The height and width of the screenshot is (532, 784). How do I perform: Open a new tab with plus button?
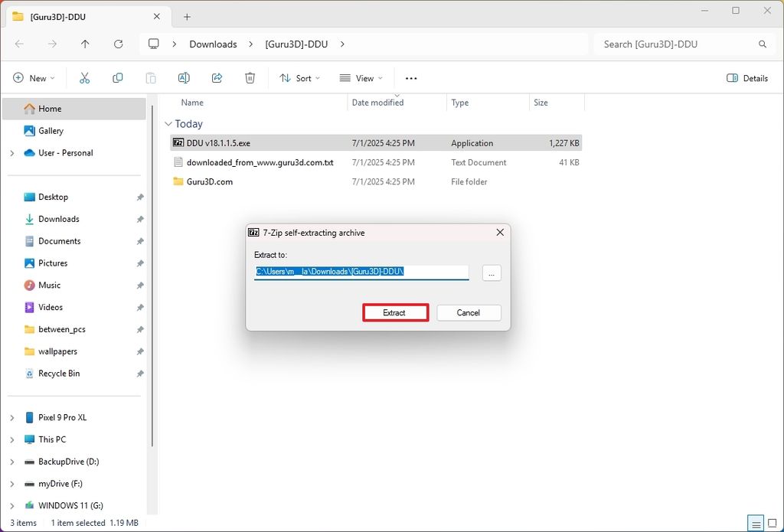pyautogui.click(x=187, y=17)
